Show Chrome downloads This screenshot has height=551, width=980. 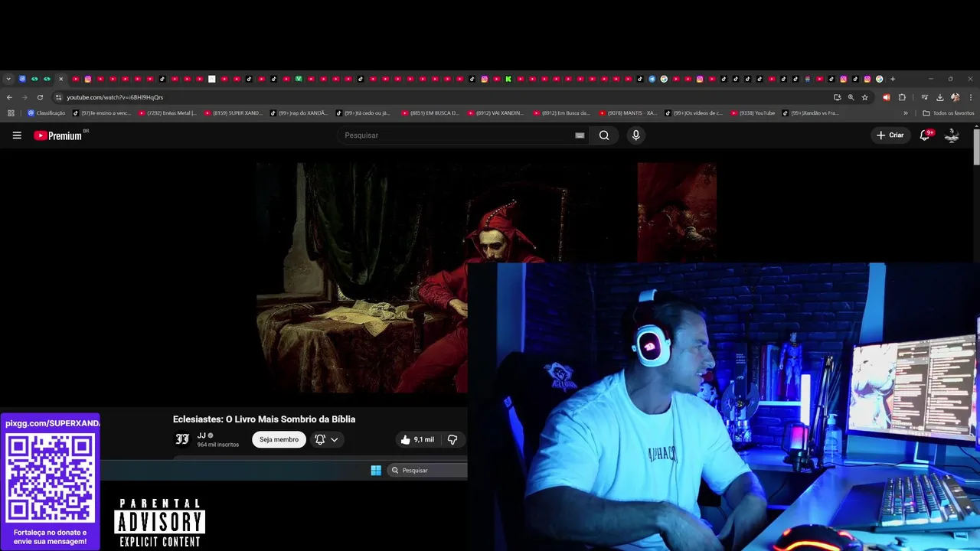coord(939,97)
